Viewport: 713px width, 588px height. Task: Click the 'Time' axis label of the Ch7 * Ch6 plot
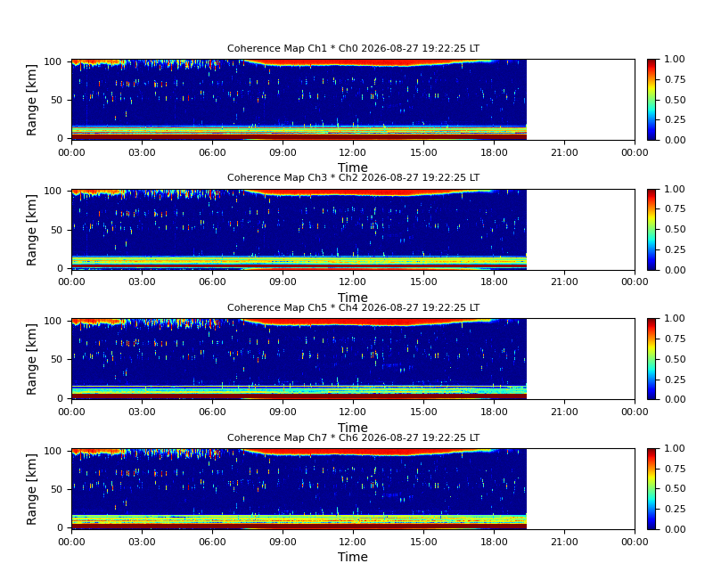(x=353, y=557)
